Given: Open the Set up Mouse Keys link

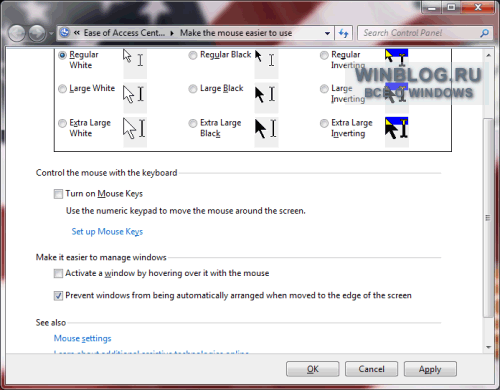Looking at the screenshot, I should [x=107, y=232].
